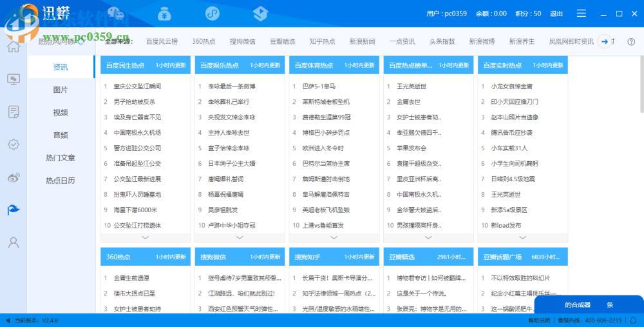
Task: Open the Weibo icon in left sidebar
Action: point(13,177)
